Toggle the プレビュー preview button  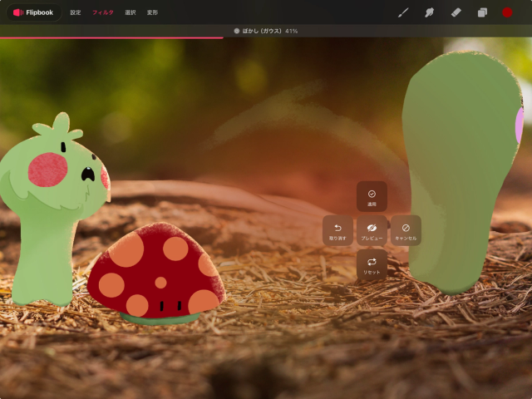click(372, 230)
